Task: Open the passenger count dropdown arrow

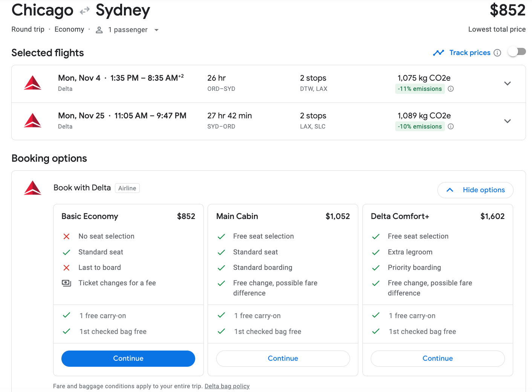Action: pos(156,30)
